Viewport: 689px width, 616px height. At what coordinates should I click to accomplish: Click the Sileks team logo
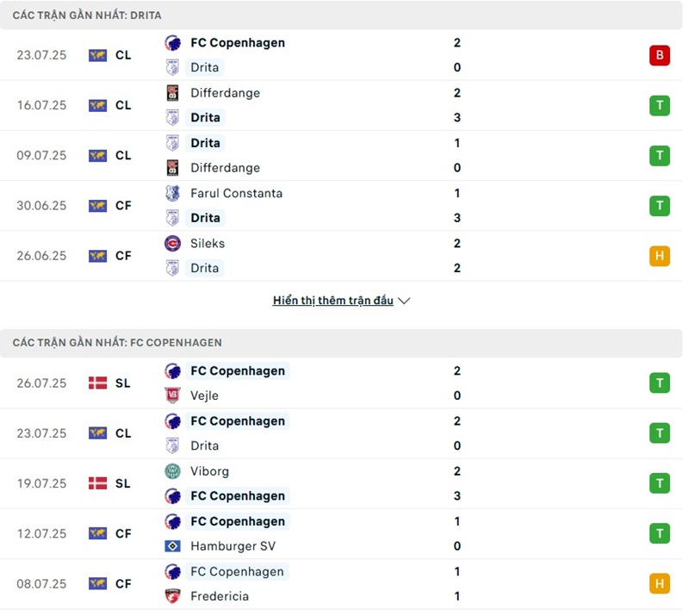click(x=172, y=243)
